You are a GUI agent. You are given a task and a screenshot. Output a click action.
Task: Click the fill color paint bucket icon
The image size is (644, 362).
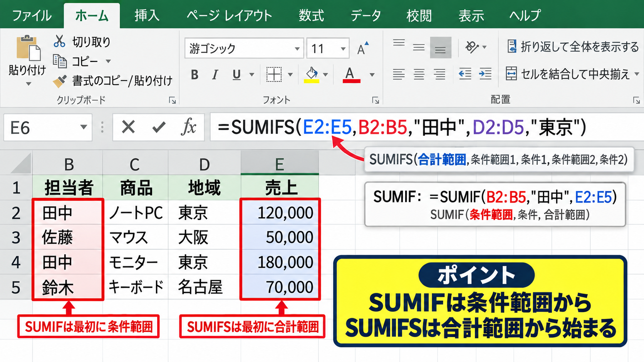point(312,74)
